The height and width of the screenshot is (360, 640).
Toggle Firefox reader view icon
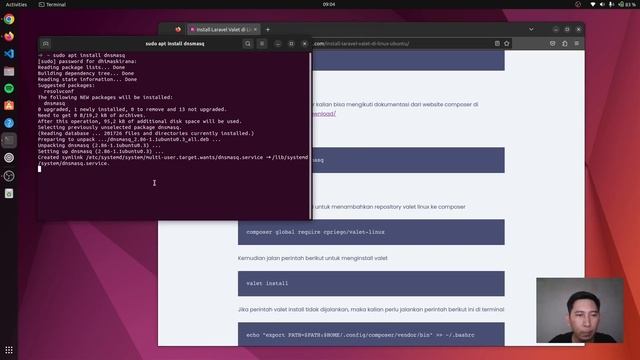pyautogui.click(x=497, y=43)
